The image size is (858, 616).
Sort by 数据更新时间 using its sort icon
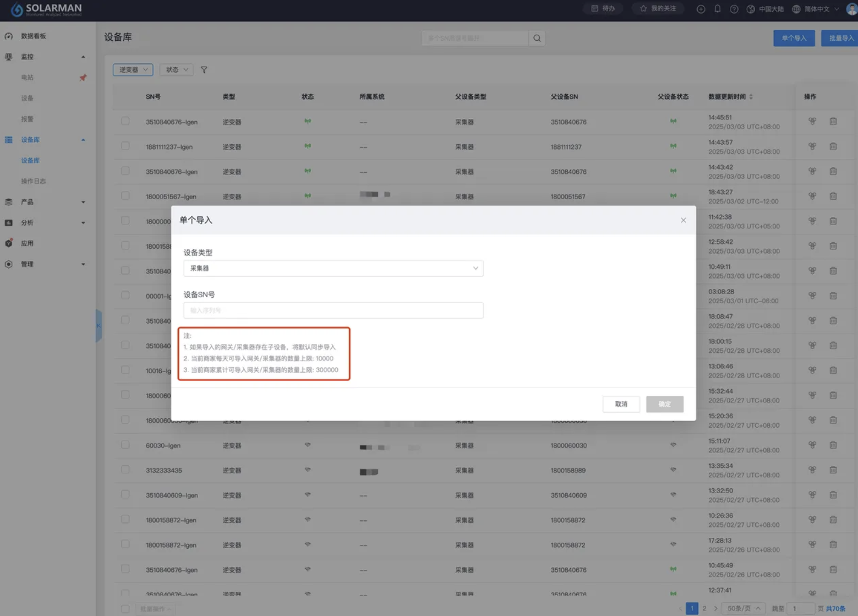[x=751, y=97]
